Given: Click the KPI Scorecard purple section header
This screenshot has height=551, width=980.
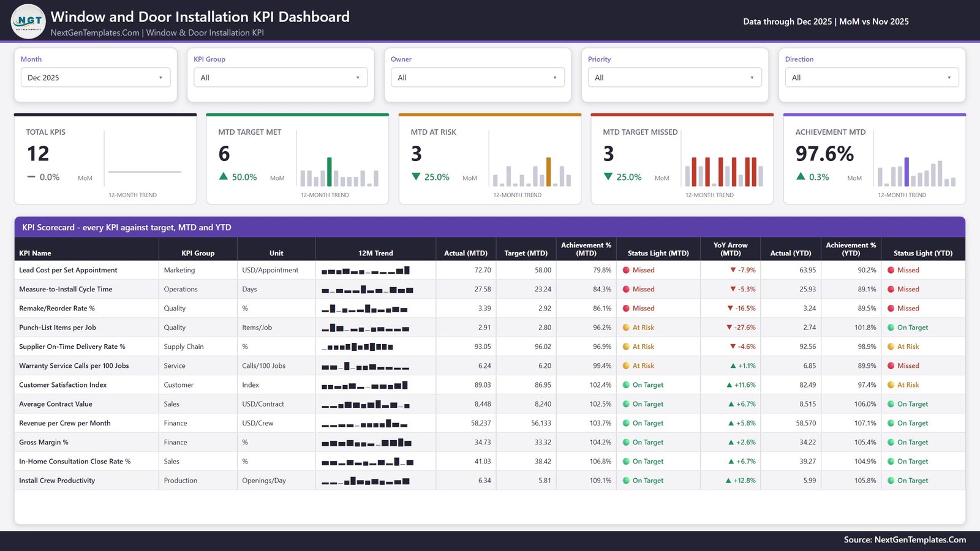Looking at the screenshot, I should click(x=490, y=227).
